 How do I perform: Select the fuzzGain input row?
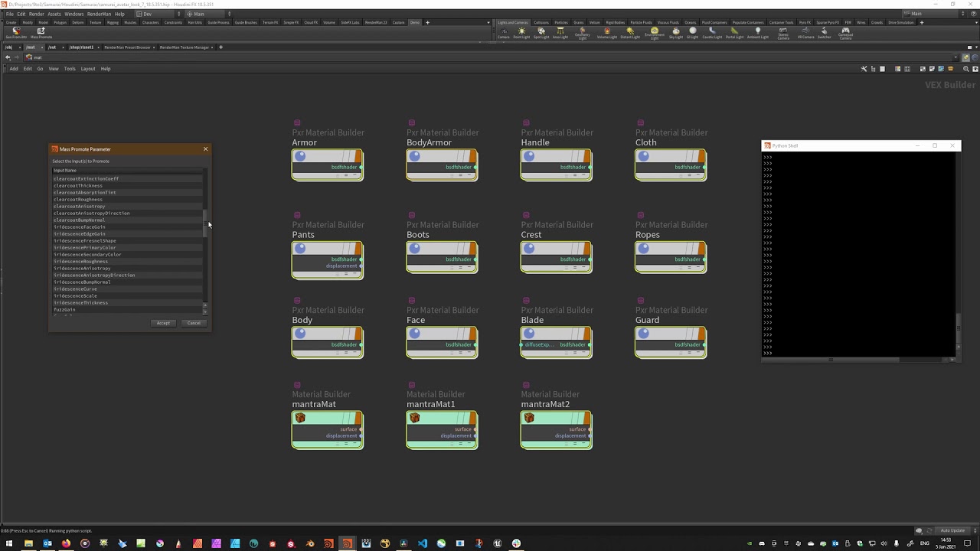click(x=127, y=310)
